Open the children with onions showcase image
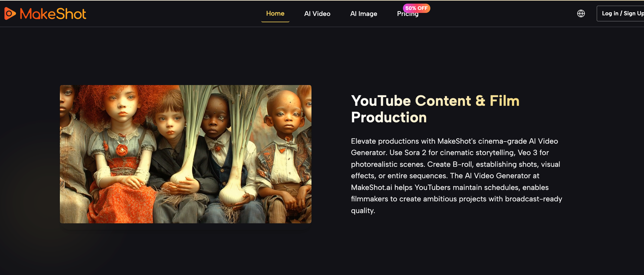The height and width of the screenshot is (275, 644). tap(185, 154)
